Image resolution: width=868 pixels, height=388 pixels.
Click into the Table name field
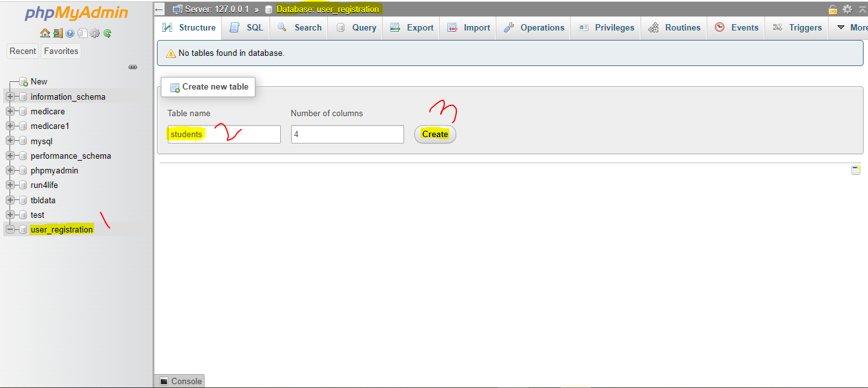[224, 134]
